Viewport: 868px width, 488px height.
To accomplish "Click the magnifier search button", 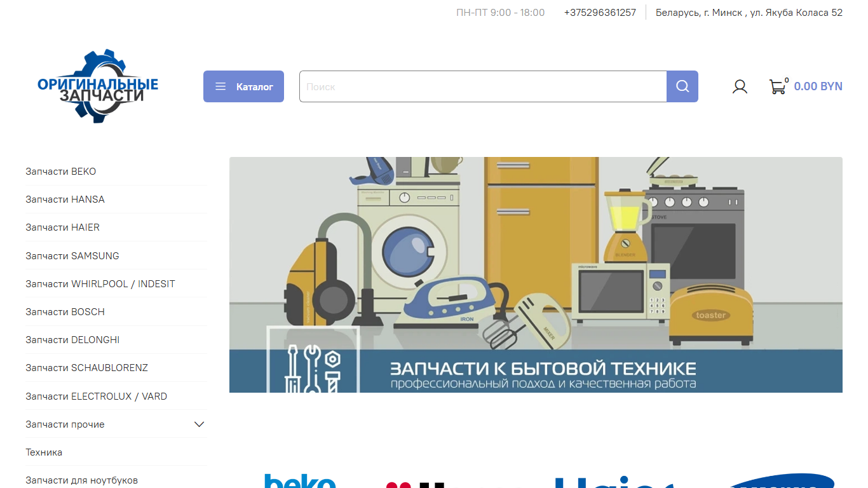I will pos(682,86).
